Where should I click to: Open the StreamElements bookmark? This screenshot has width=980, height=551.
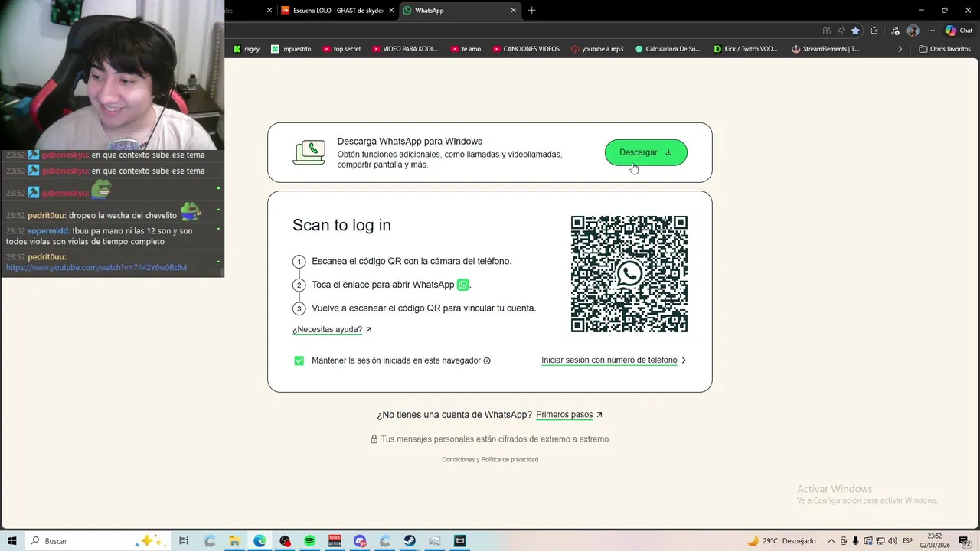(x=825, y=49)
